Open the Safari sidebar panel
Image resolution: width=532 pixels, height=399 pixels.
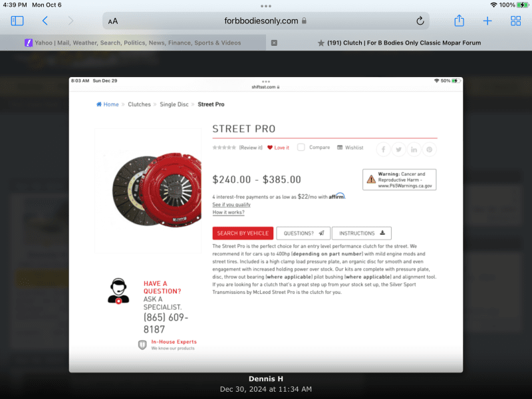(17, 21)
